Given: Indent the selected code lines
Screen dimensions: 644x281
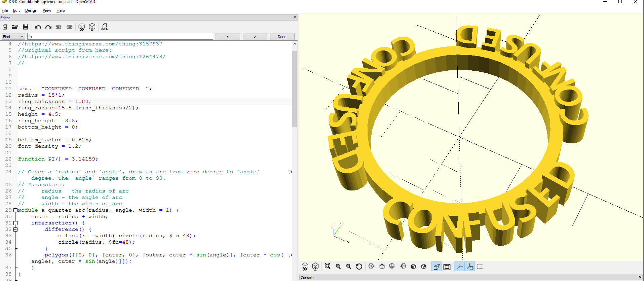Looking at the screenshot, I should [69, 27].
